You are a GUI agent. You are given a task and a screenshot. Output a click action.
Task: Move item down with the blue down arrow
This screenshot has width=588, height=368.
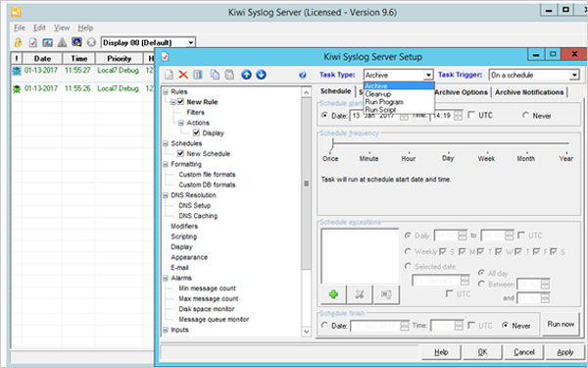click(x=261, y=75)
